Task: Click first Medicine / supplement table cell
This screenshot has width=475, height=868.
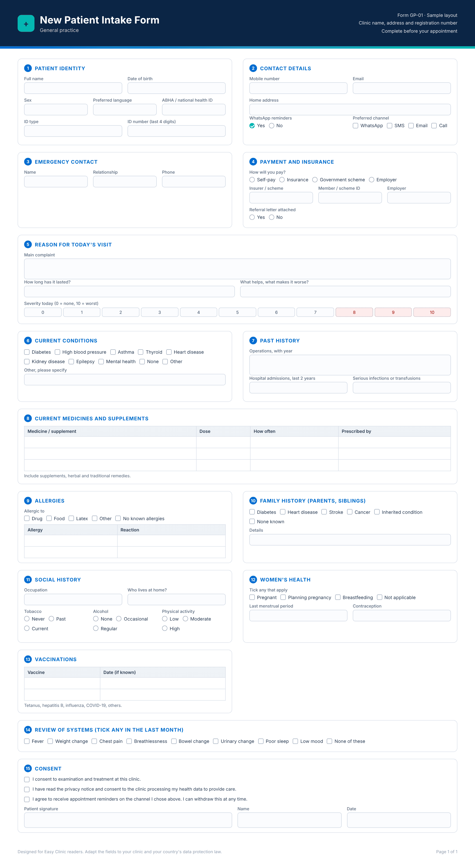Action: tap(110, 442)
